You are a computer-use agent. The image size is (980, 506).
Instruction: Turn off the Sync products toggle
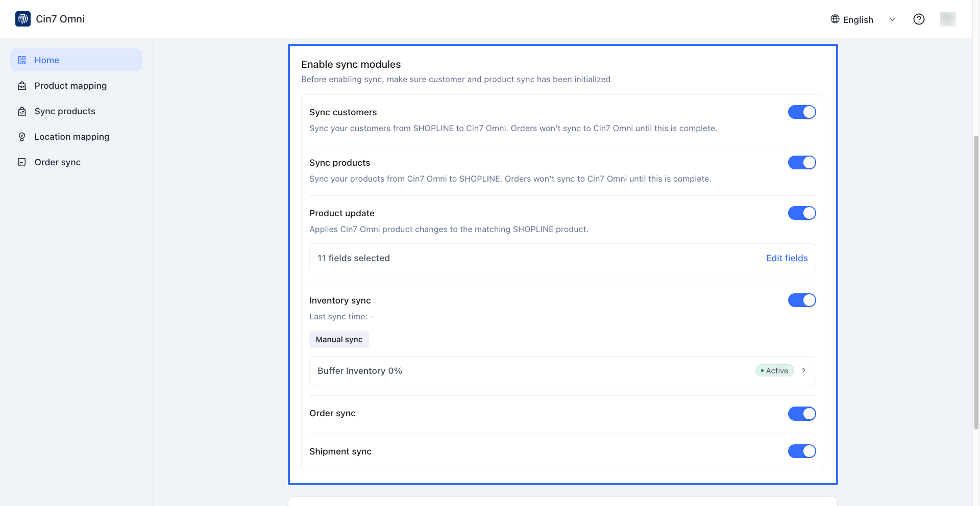(x=802, y=163)
